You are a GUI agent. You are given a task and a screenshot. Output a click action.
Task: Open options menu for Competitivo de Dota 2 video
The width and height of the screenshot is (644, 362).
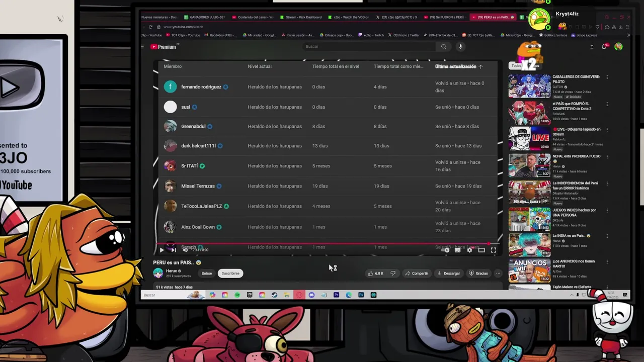click(x=607, y=105)
